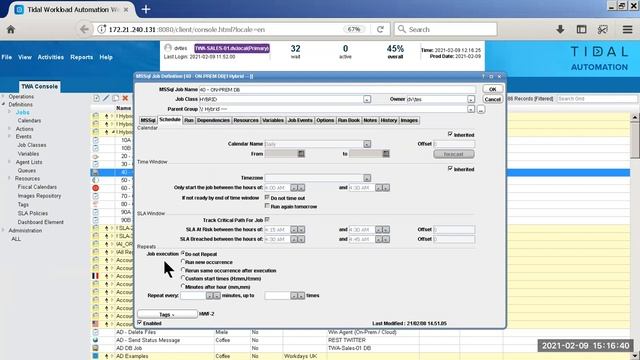This screenshot has width=640, height=360.
Task: Select the Run new occurrence radio option
Action: (x=183, y=262)
